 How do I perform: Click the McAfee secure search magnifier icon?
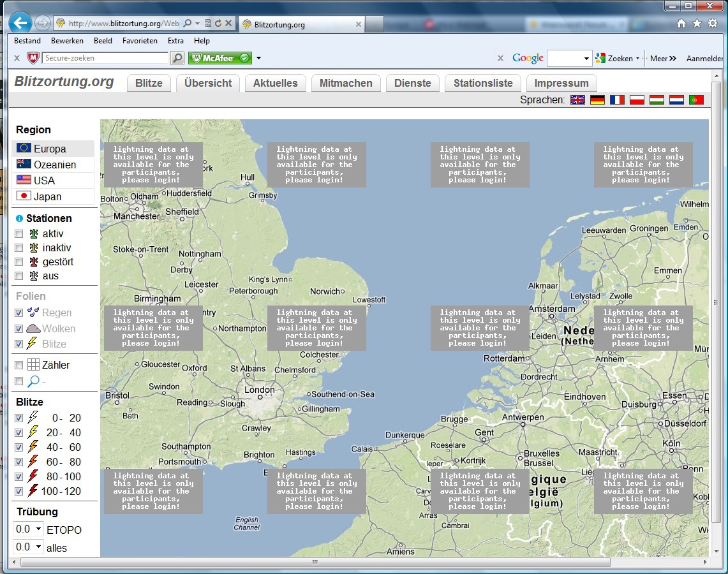pos(177,58)
